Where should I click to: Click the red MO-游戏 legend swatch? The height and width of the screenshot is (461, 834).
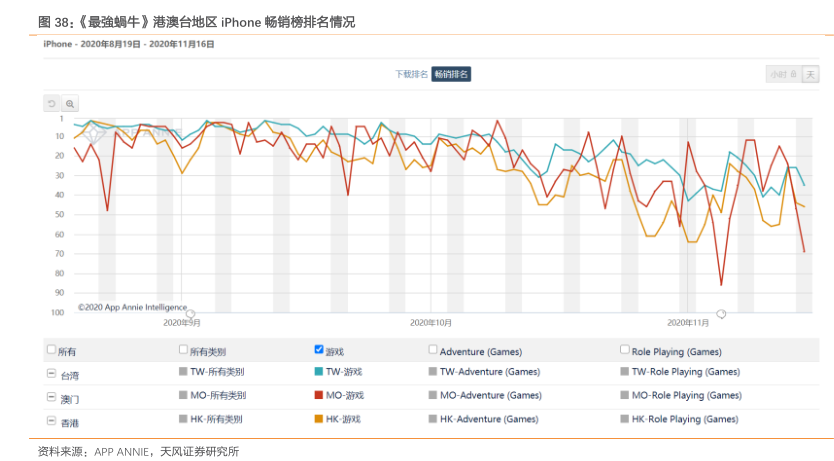pos(319,395)
